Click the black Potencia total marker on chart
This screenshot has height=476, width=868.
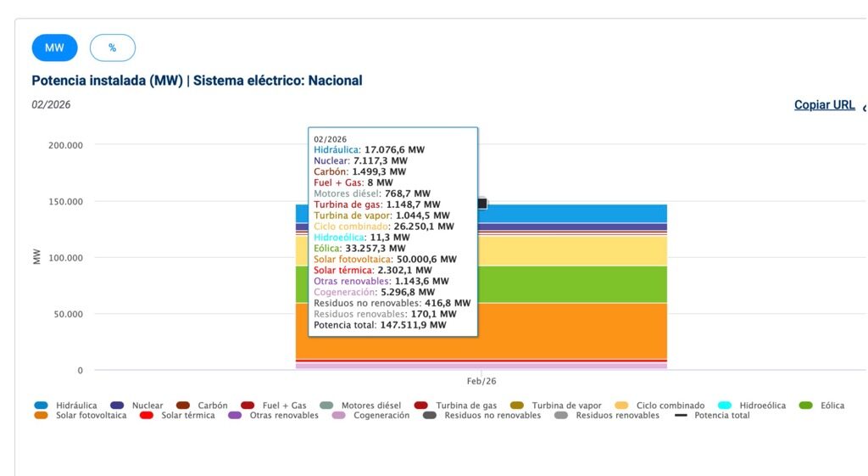click(x=482, y=204)
